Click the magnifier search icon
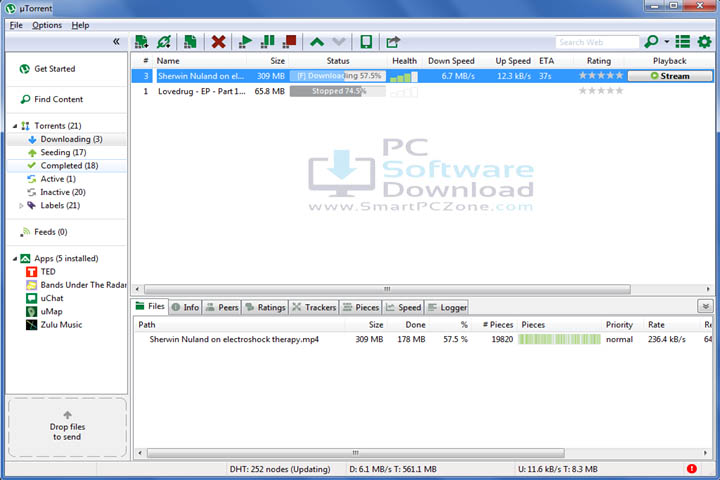This screenshot has height=480, width=720. [651, 42]
